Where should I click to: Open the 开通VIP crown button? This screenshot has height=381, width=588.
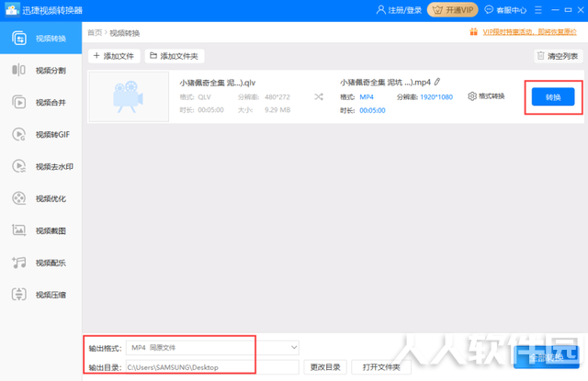453,10
